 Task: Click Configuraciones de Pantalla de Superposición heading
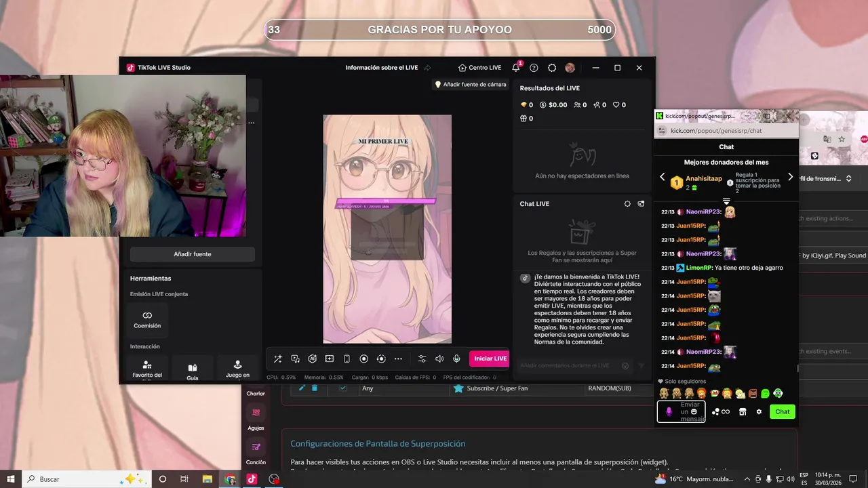pyautogui.click(x=378, y=444)
